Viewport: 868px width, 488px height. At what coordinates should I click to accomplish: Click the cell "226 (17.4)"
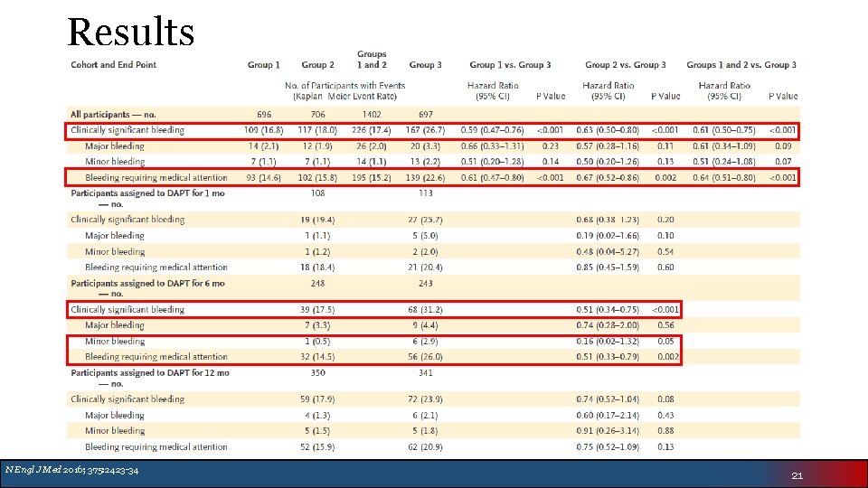pyautogui.click(x=372, y=130)
